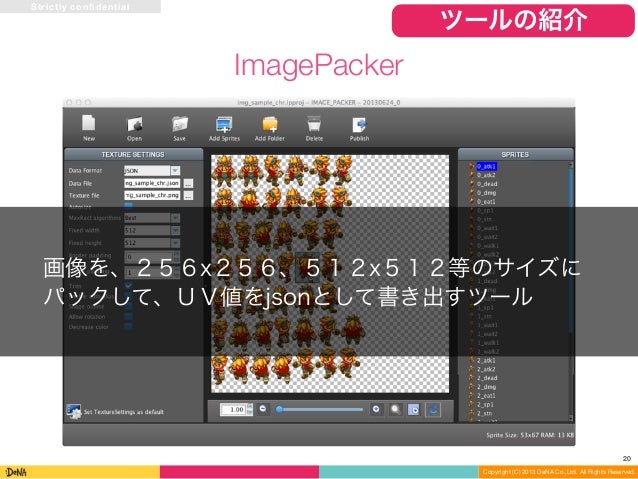The height and width of the screenshot is (479, 638).
Task: Add Folder of sprites via toolbar
Action: (x=269, y=129)
